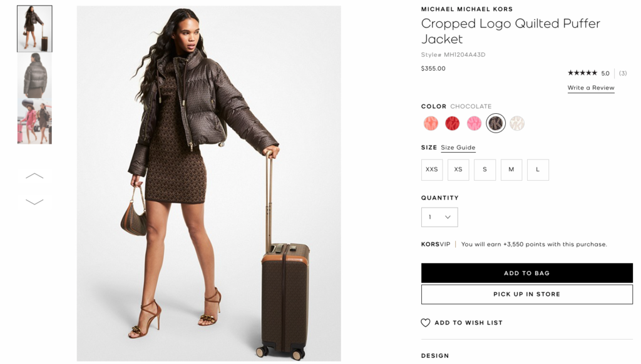641x364 pixels.
Task: Click the up arrow under thumbnails
Action: point(34,176)
